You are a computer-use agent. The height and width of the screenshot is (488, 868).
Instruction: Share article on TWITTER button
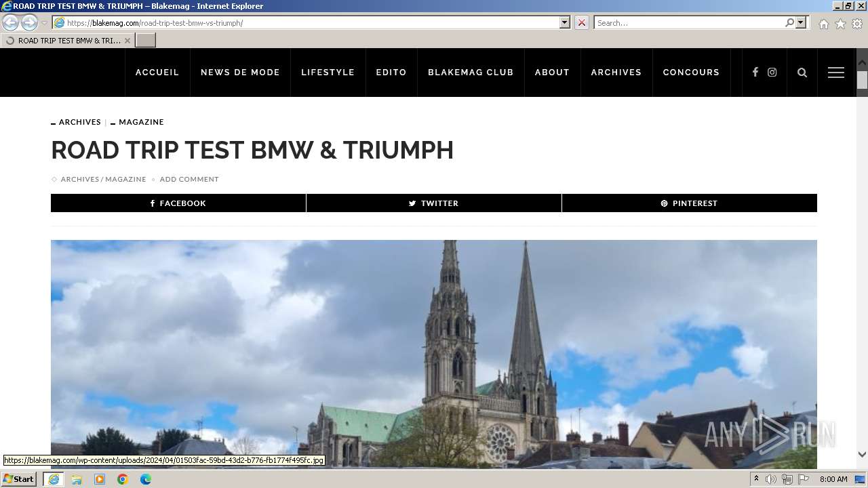point(434,203)
